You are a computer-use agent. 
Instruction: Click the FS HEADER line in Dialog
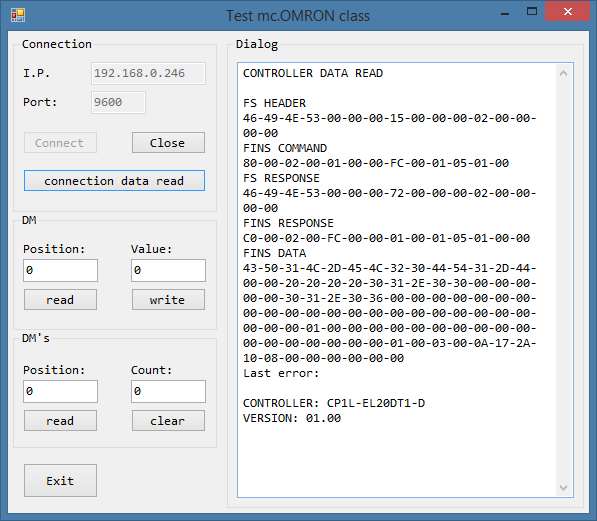(x=274, y=103)
